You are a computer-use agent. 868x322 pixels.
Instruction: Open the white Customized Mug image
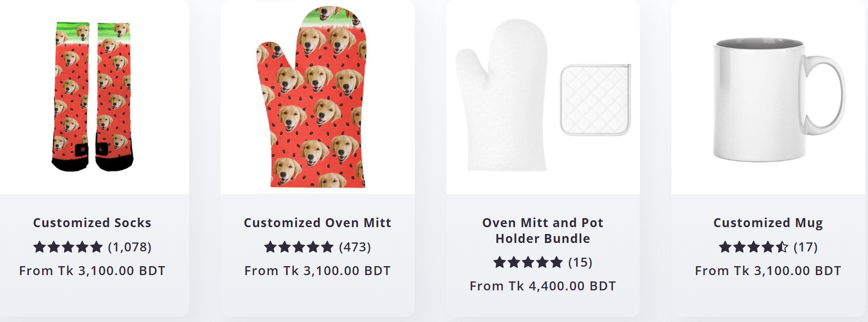pyautogui.click(x=779, y=100)
